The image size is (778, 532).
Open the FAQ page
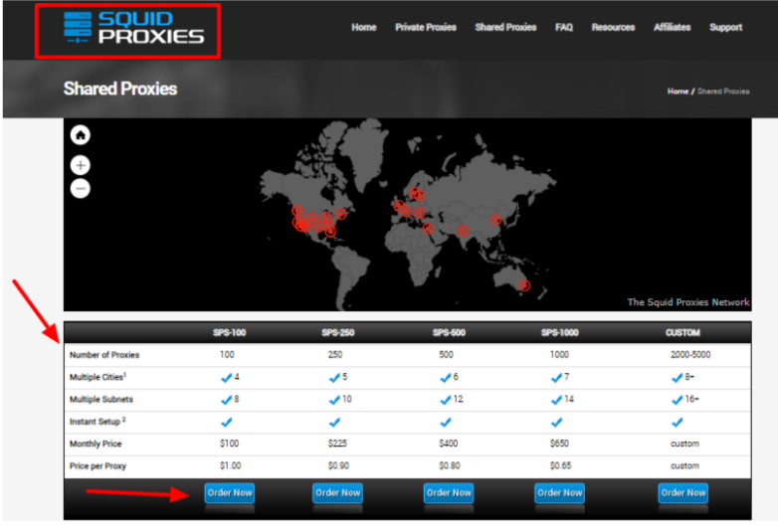pyautogui.click(x=564, y=27)
